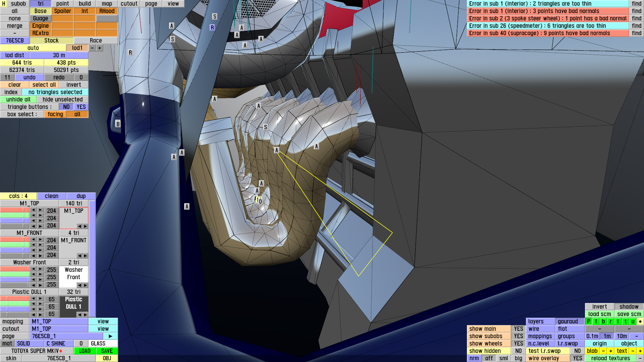644x362 pixels.
Task: Toggle show hidden NO button
Action: 518,351
